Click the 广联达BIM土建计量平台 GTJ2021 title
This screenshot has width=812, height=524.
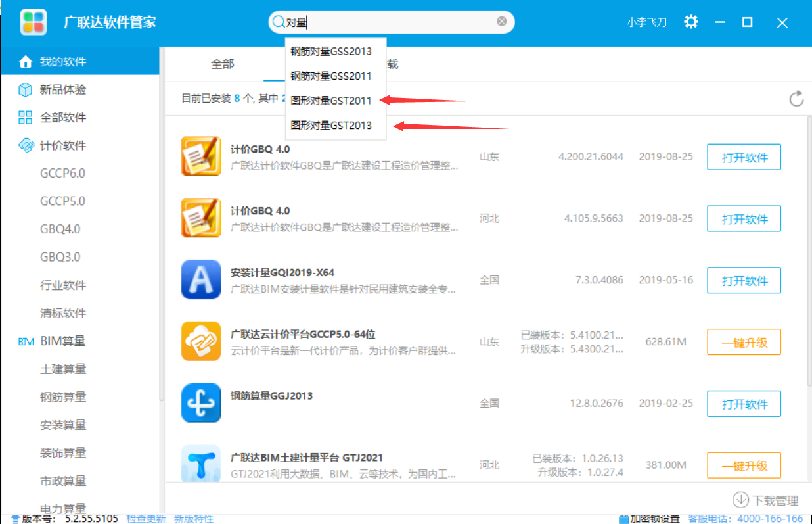307,458
